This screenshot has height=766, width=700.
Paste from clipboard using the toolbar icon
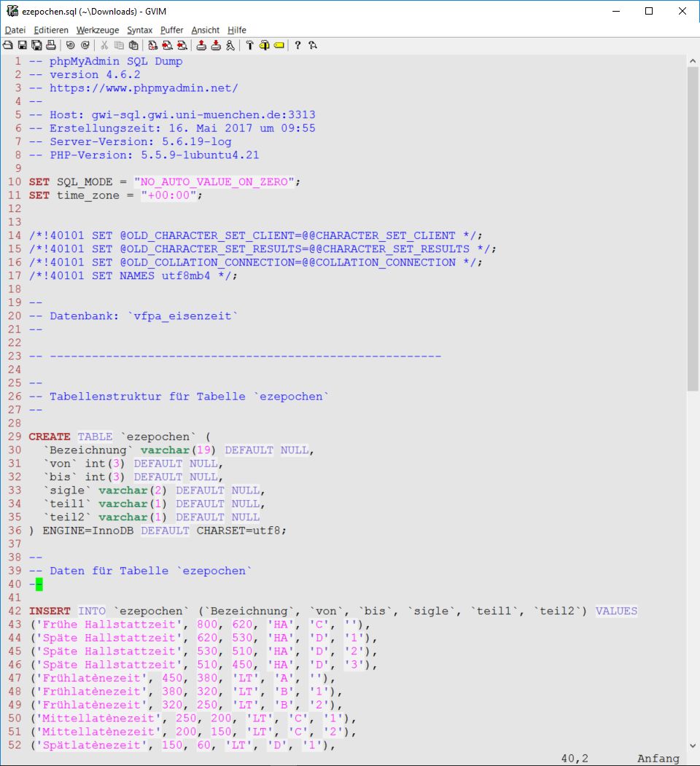tap(133, 45)
